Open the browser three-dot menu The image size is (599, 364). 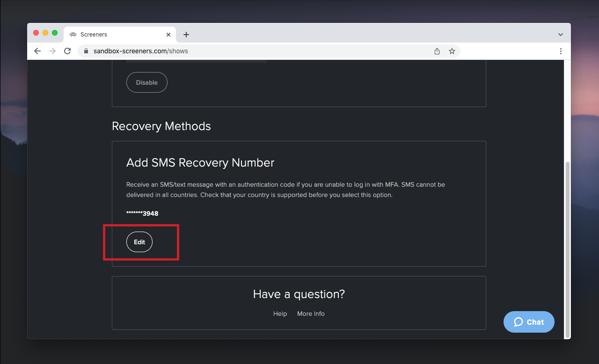pos(561,51)
